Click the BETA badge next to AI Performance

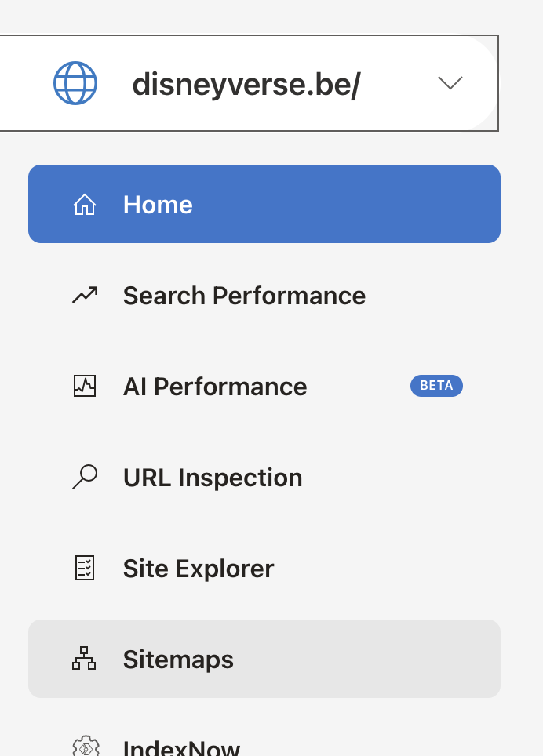(436, 386)
